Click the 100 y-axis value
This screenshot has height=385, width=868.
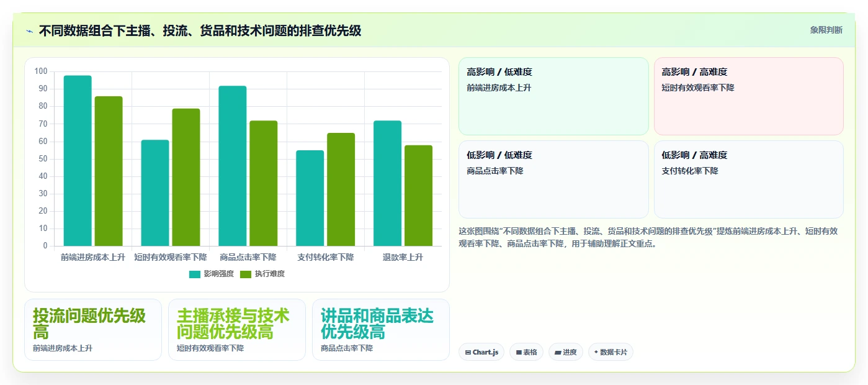41,71
